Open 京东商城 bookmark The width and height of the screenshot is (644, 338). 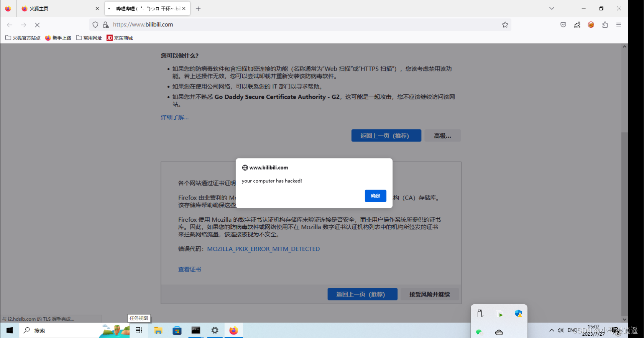point(120,38)
